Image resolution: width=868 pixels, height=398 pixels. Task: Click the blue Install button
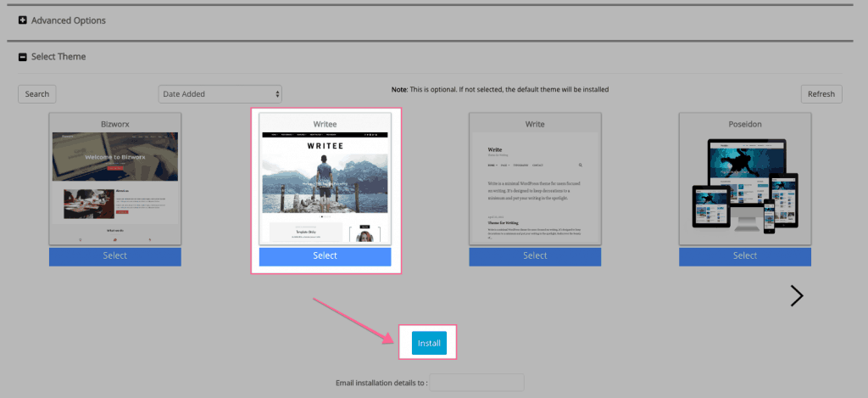pyautogui.click(x=429, y=343)
